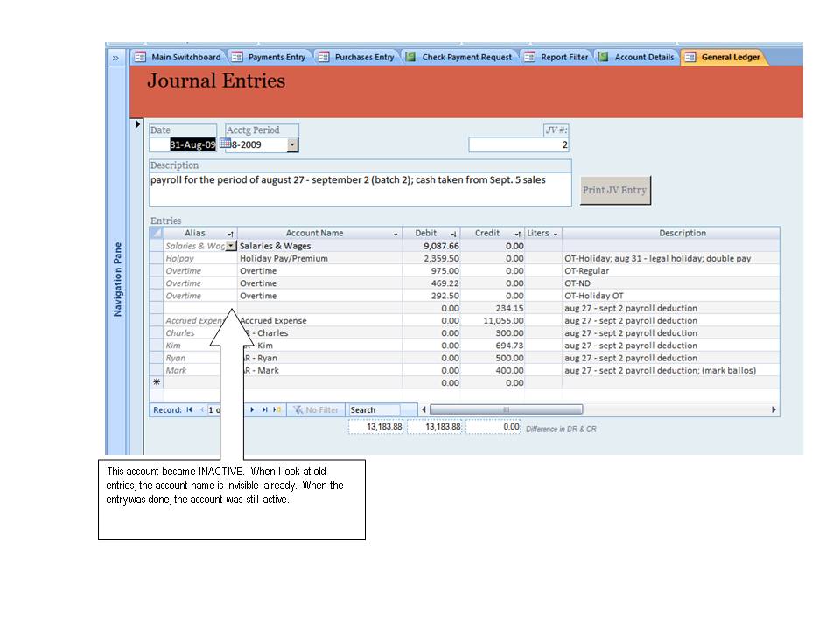This screenshot has height=630, width=840.
Task: Open the Acctg Period dropdown
Action: [292, 144]
